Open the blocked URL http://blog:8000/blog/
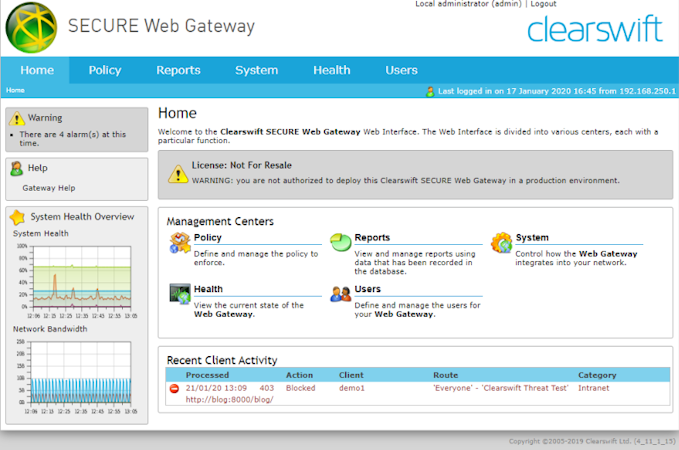 point(230,400)
